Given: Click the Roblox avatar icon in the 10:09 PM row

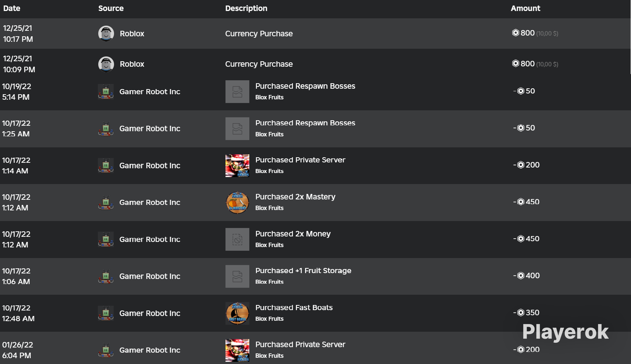Looking at the screenshot, I should click(106, 64).
